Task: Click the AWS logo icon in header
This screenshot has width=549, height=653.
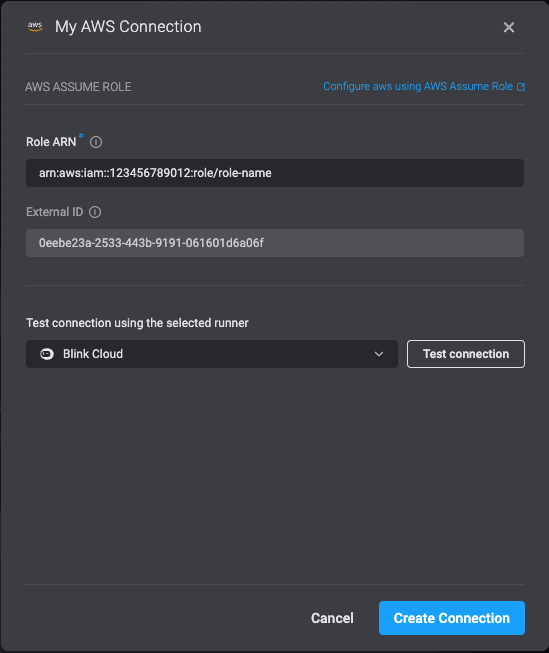Action: 35,27
